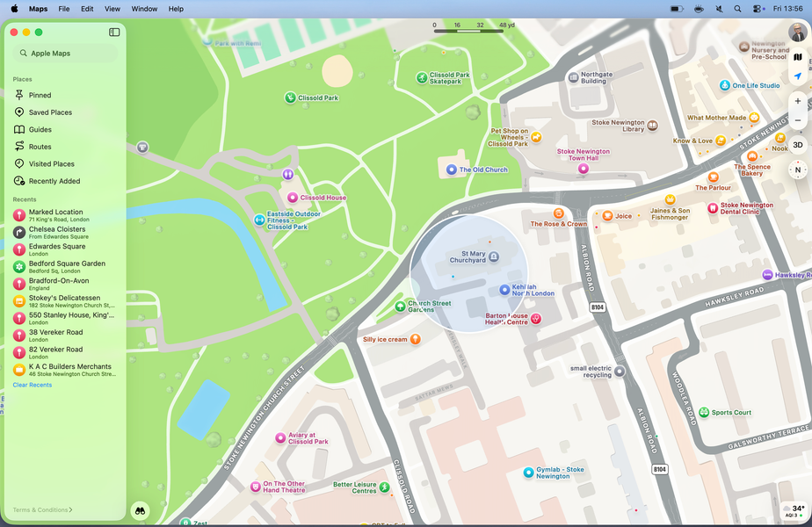The height and width of the screenshot is (527, 812).
Task: Click The Spence Bakery pin
Action: coord(752,155)
